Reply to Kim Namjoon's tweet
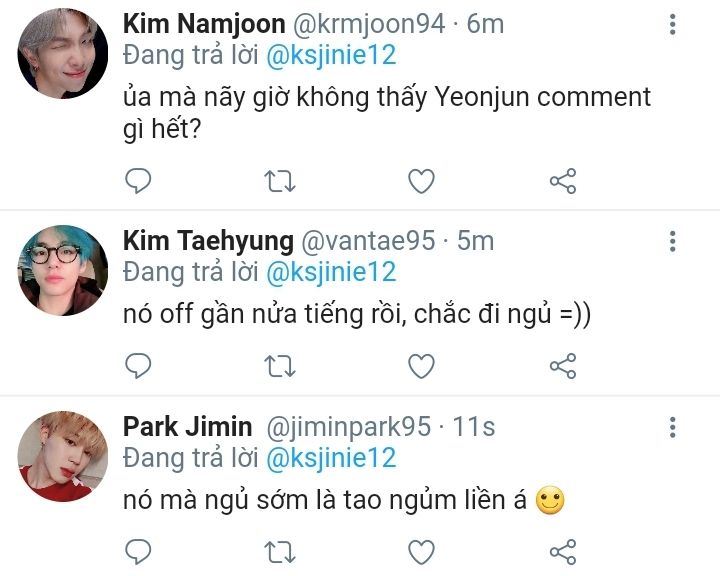The width and height of the screenshot is (720, 576). coord(138,181)
